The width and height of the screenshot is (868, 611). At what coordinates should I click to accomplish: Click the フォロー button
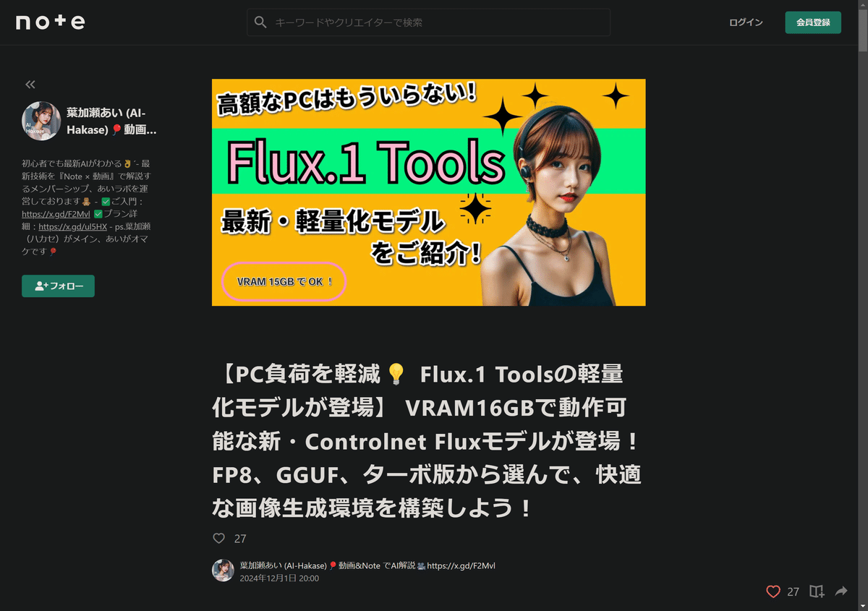58,286
